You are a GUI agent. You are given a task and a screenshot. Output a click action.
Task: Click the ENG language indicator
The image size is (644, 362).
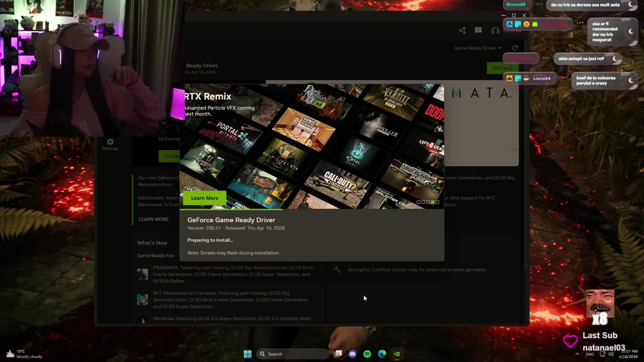(590, 354)
